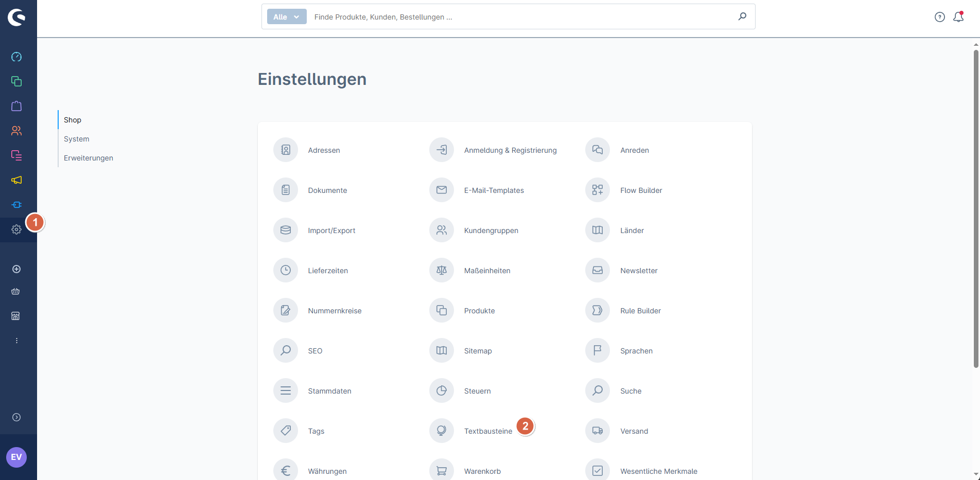This screenshot has height=480, width=980.
Task: Click the search magnifier icon
Action: (742, 16)
